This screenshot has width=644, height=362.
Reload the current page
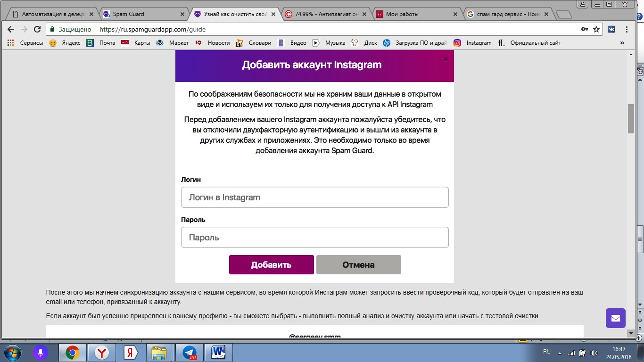tap(37, 29)
